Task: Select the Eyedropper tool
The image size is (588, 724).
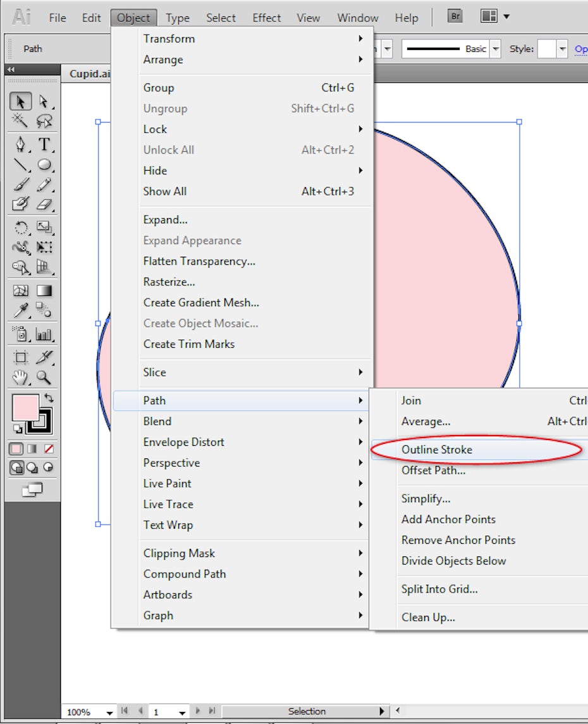Action: tap(20, 310)
